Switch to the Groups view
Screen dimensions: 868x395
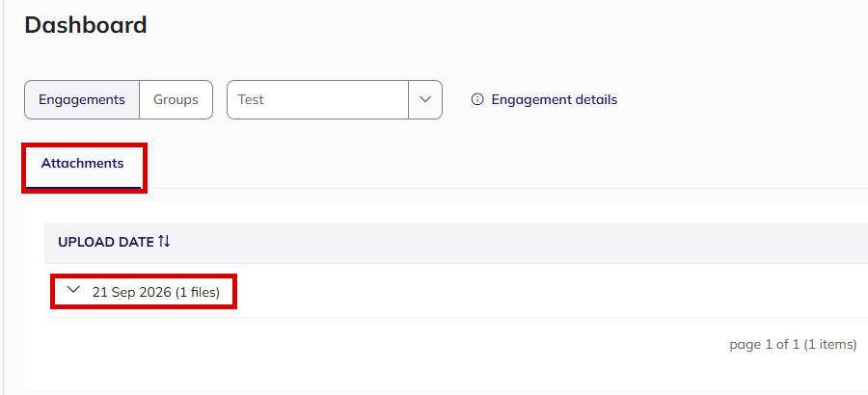(176, 99)
